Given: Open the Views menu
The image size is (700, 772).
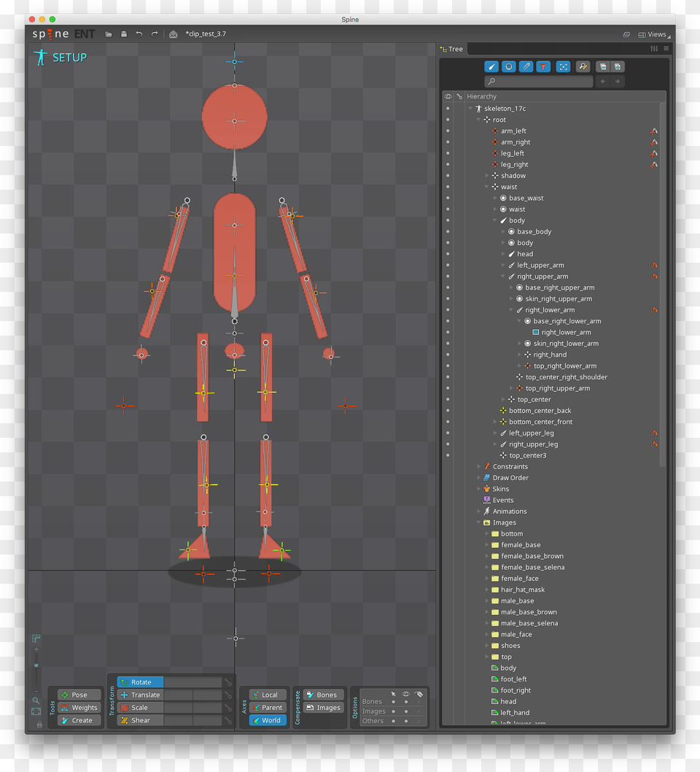Looking at the screenshot, I should click(656, 34).
